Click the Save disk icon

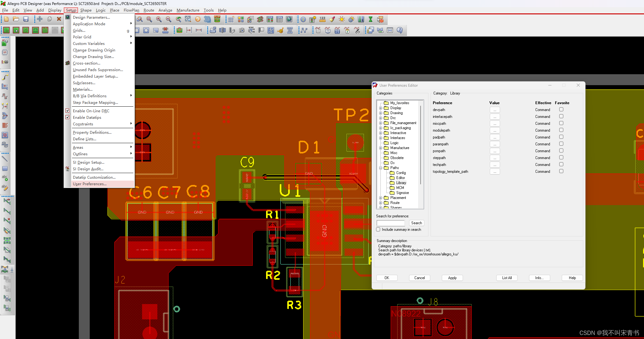pyautogui.click(x=26, y=19)
